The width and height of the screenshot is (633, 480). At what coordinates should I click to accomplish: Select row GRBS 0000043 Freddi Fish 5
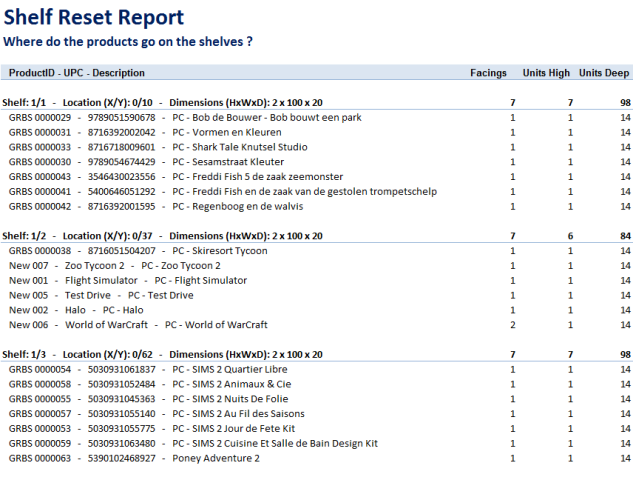tap(316, 177)
